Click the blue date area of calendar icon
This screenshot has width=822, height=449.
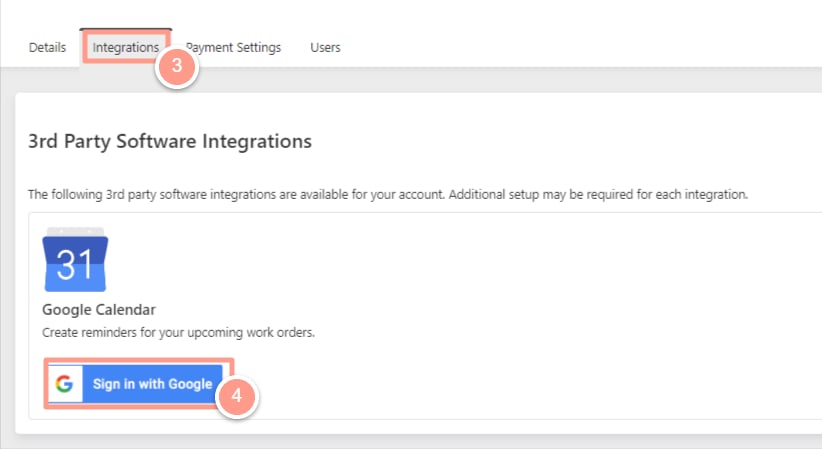tap(75, 265)
